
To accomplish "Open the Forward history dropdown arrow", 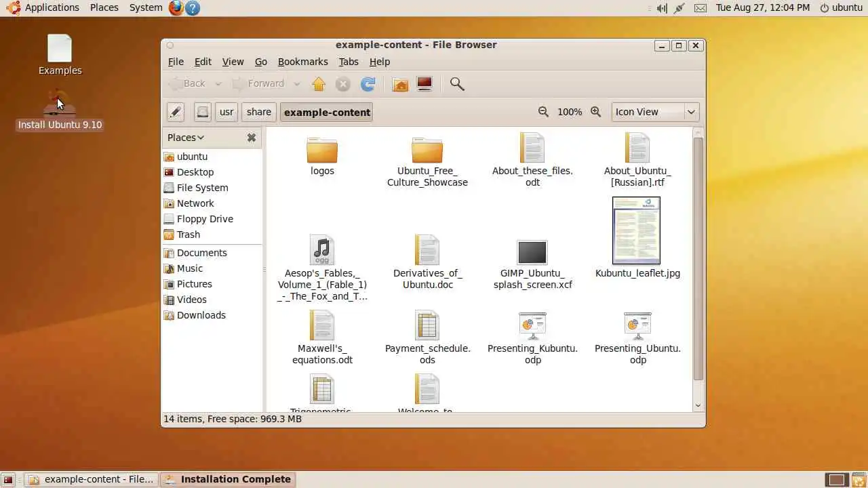I will (x=297, y=84).
